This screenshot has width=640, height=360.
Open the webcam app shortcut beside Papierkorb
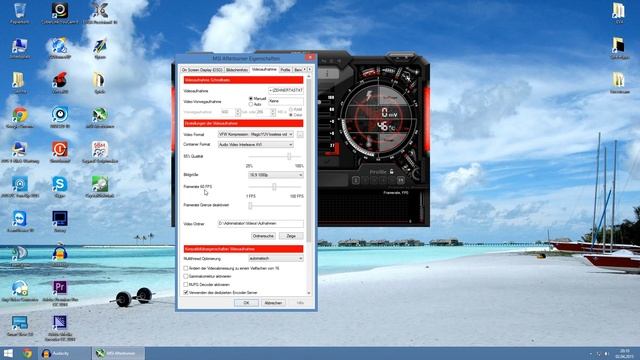coord(60,13)
